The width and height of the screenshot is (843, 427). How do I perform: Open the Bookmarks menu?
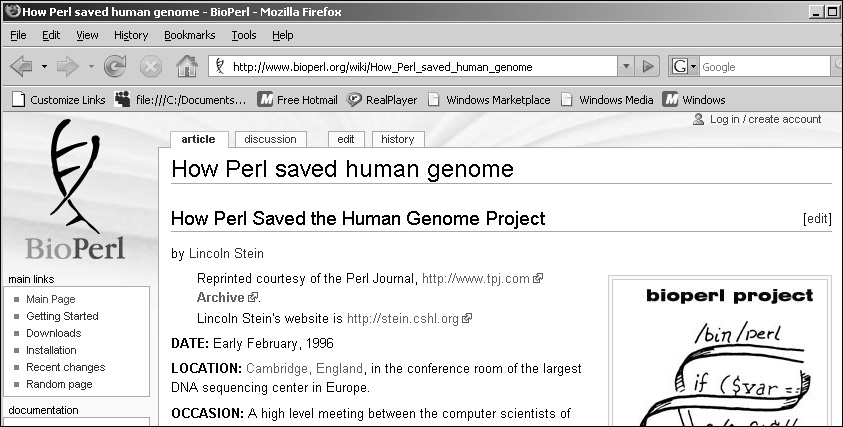[x=190, y=35]
